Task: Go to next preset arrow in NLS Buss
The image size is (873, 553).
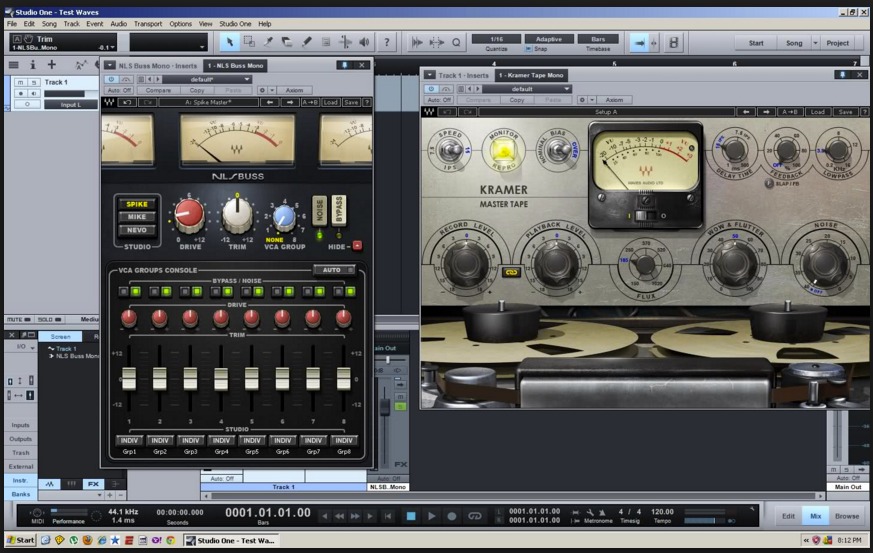Action: point(290,102)
